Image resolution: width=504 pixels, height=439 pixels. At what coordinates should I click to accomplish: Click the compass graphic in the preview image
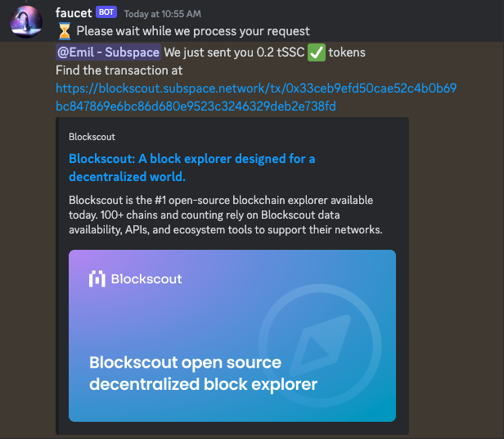(x=320, y=346)
